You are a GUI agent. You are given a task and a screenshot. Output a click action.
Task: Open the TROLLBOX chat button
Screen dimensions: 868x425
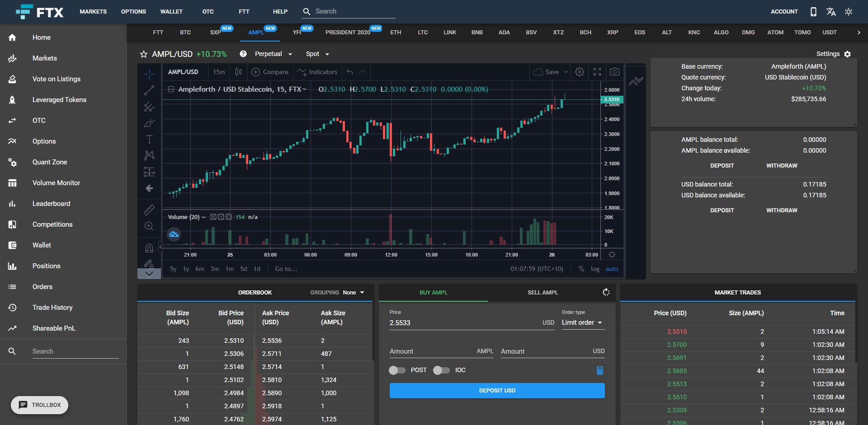[40, 405]
